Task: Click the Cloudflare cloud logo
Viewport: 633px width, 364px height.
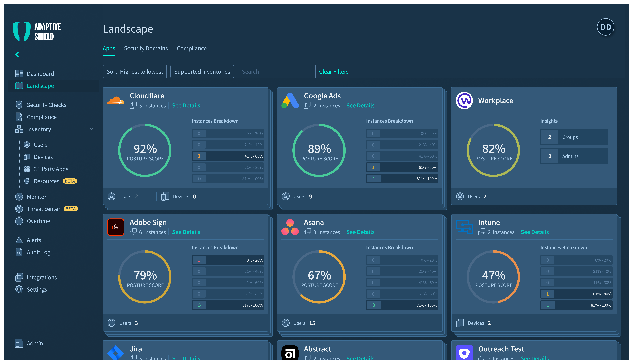Action: (116, 101)
